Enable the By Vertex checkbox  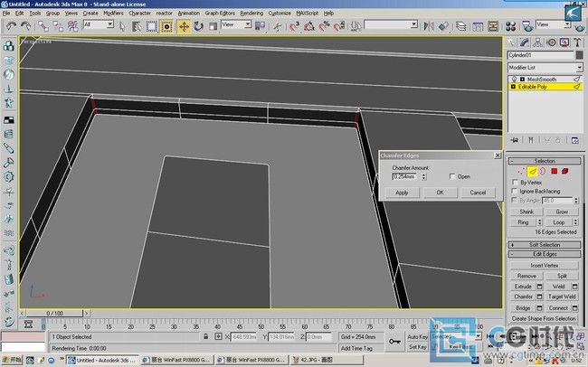515,183
